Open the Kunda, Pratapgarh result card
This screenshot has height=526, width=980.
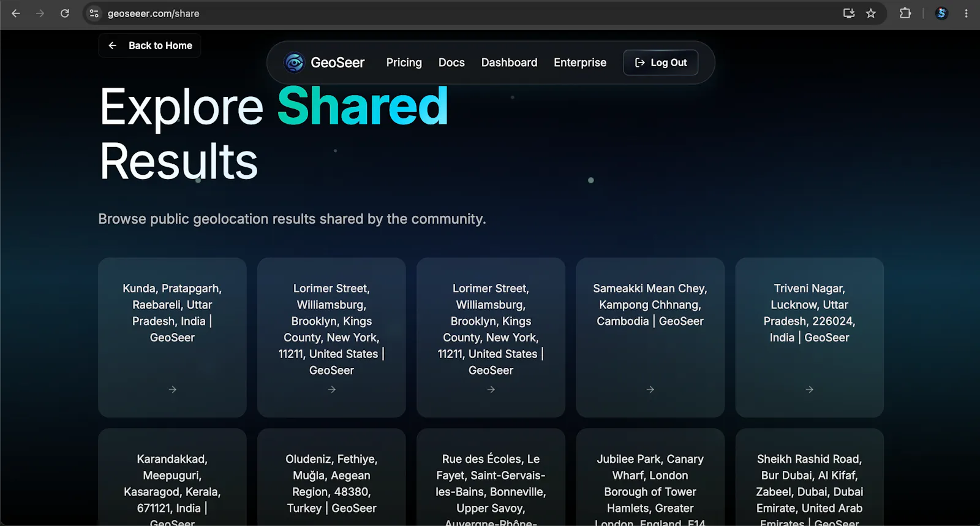[172, 337]
